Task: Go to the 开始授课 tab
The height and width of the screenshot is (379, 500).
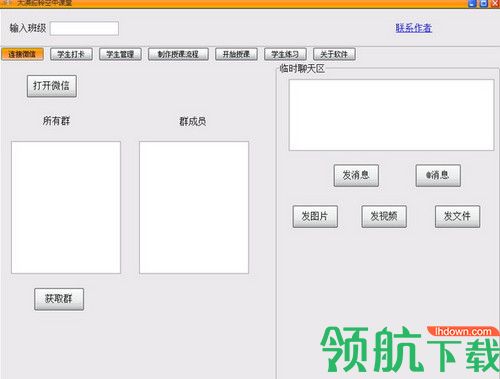Action: coord(236,54)
